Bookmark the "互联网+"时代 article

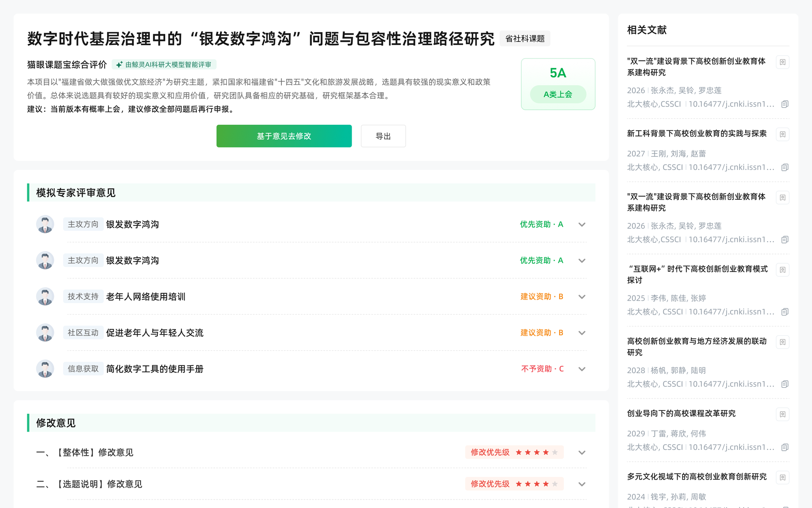click(782, 269)
